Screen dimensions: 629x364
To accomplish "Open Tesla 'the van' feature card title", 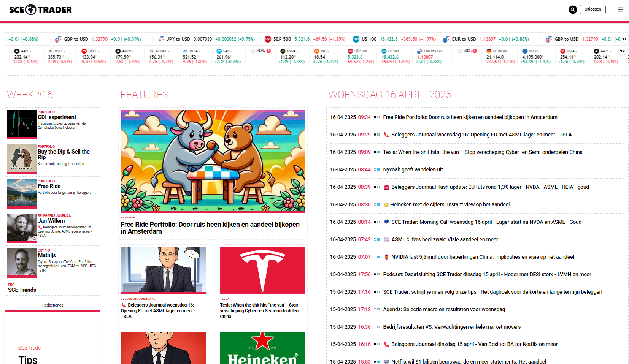I will click(259, 311).
